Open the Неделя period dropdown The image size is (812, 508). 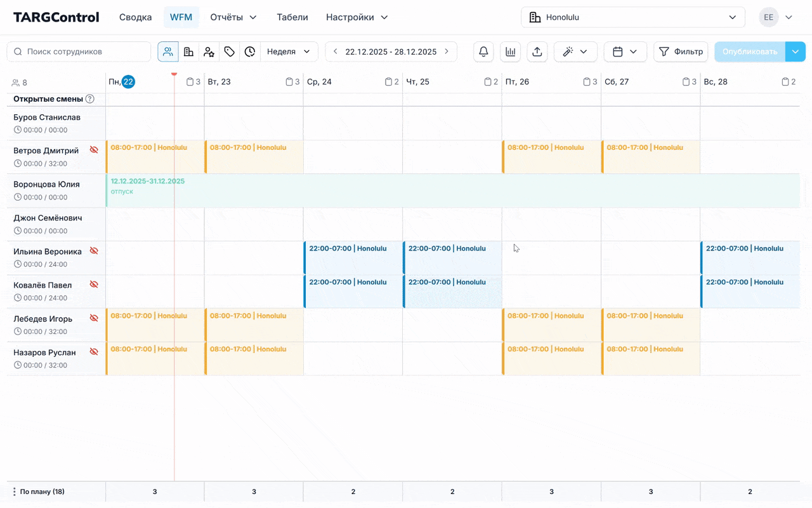289,51
